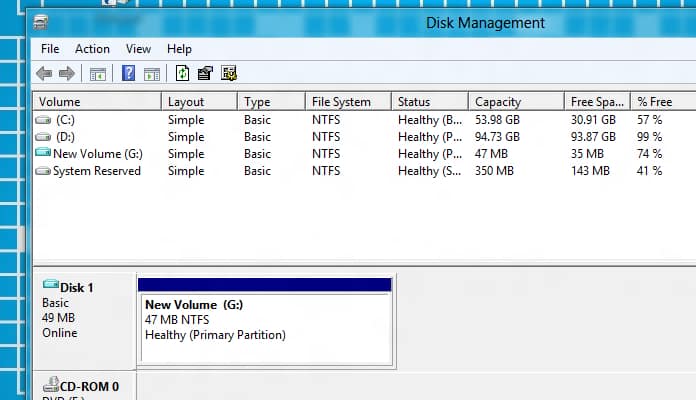The width and height of the screenshot is (696, 400).
Task: Open Help via the blue question mark icon
Action: [x=128, y=73]
